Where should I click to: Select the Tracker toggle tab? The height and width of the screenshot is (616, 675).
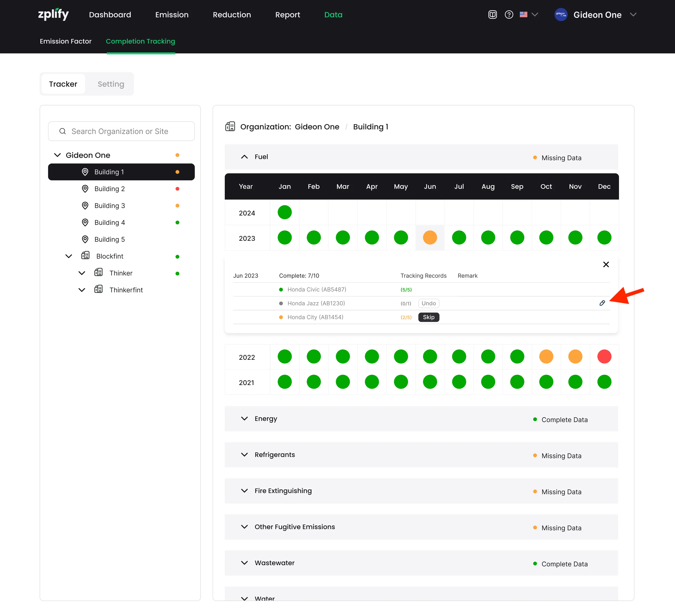click(63, 84)
